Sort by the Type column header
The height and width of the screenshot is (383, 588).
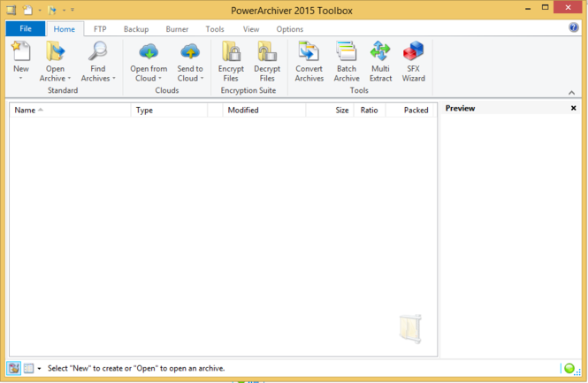click(x=169, y=110)
